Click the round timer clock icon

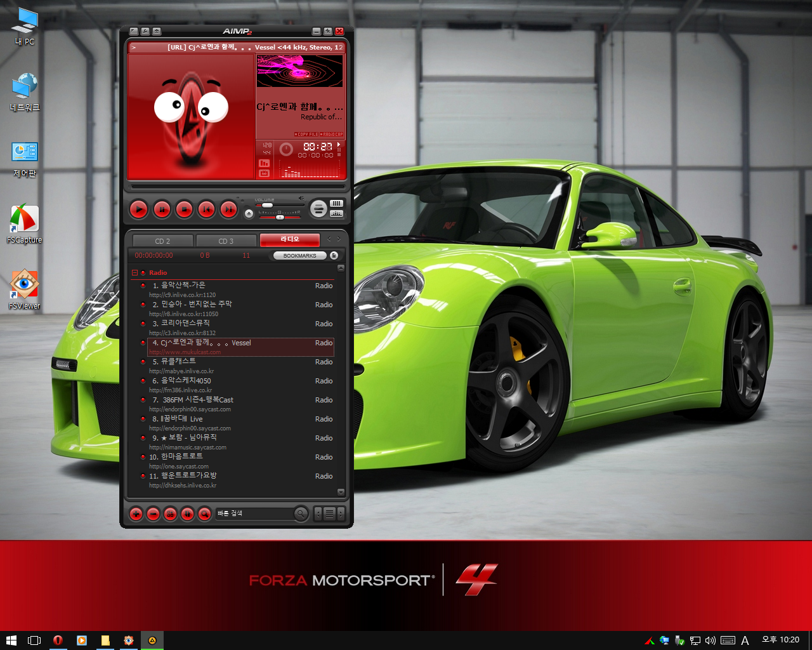286,149
